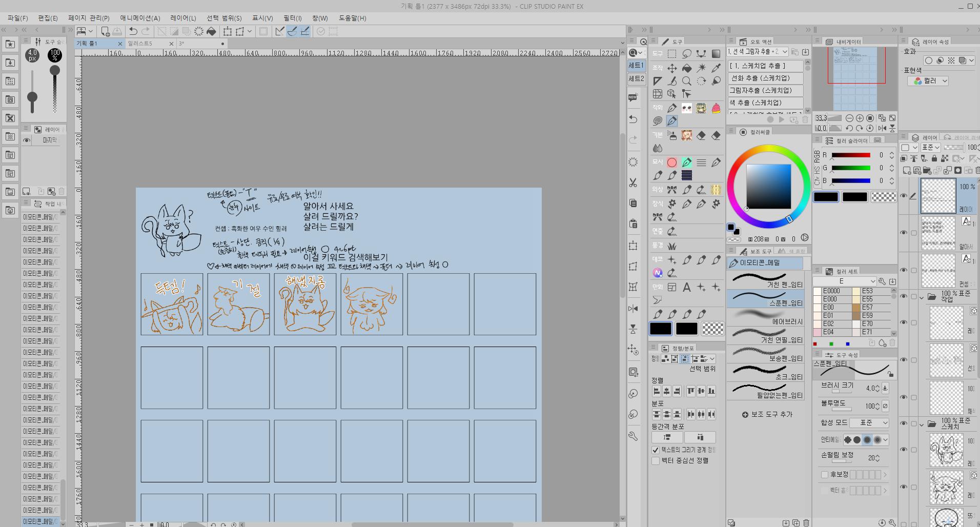Align top edges in 정렬 section

coord(691,391)
